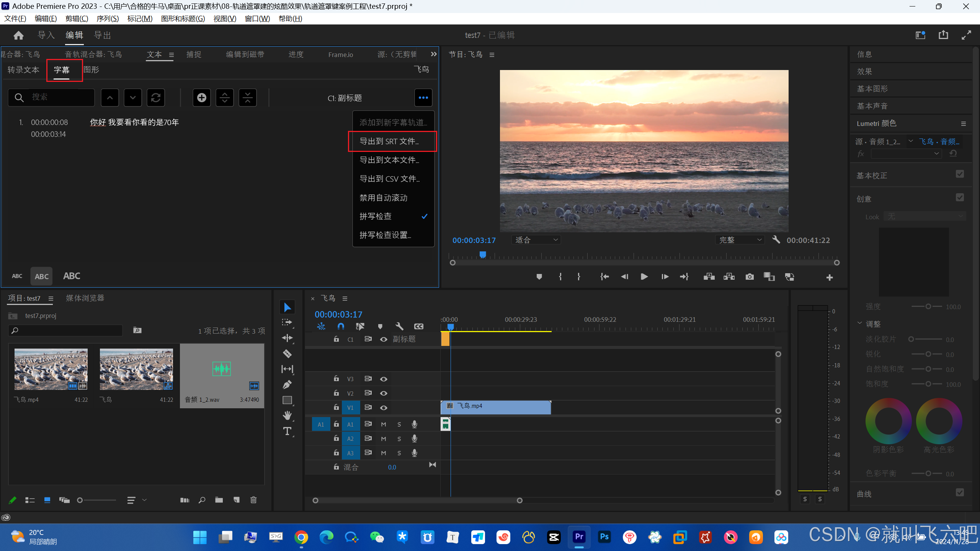Click the export frame camera icon
Image resolution: width=980 pixels, height=551 pixels.
click(x=750, y=277)
